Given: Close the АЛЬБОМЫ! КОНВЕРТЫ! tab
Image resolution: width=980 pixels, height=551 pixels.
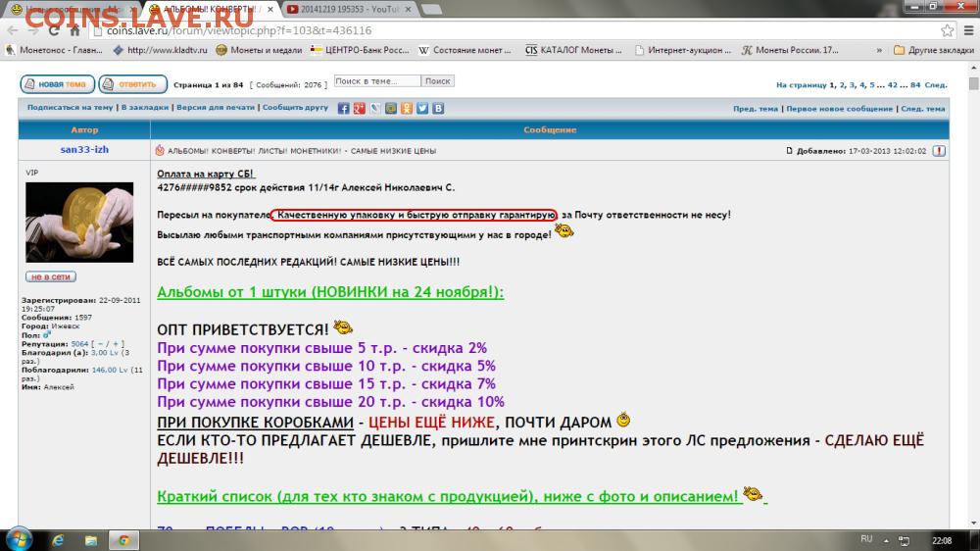Looking at the screenshot, I should pyautogui.click(x=270, y=10).
